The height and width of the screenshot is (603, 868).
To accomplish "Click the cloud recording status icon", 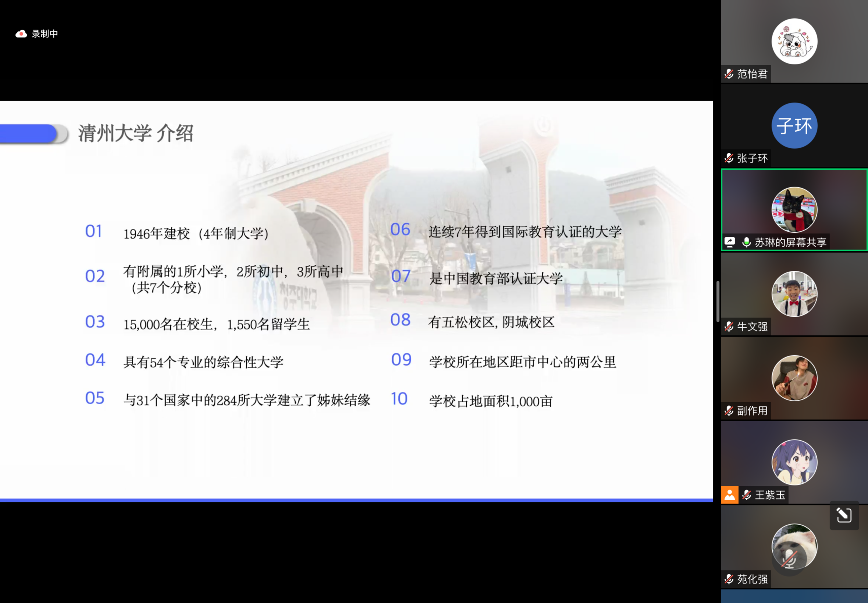I will tap(21, 34).
